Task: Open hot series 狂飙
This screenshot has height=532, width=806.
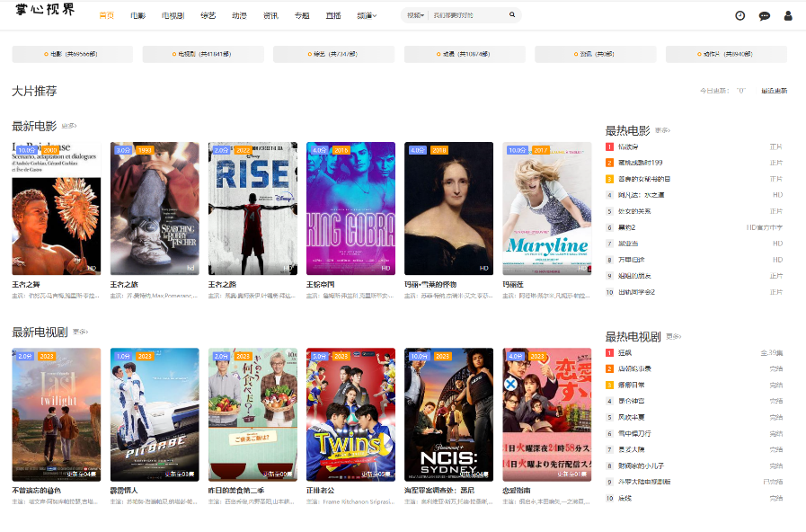Action: (624, 353)
